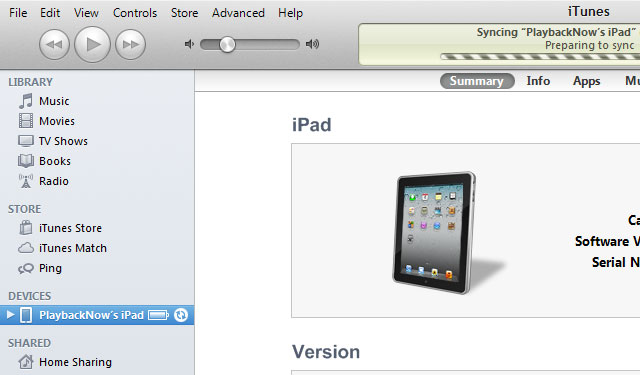Open Home Sharing under Shared

click(75, 362)
